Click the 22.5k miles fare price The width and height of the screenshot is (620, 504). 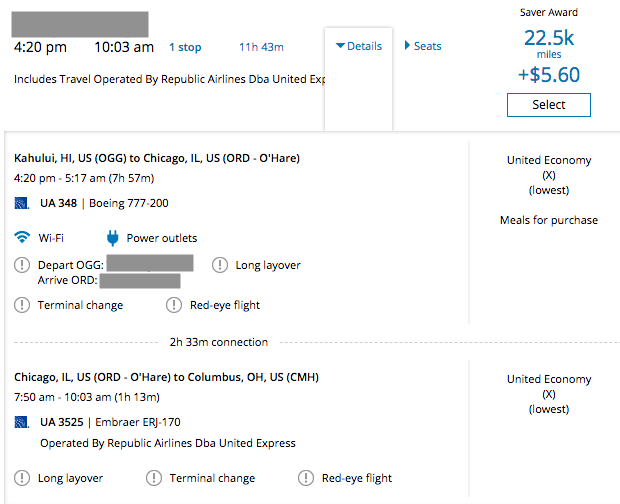[x=548, y=39]
